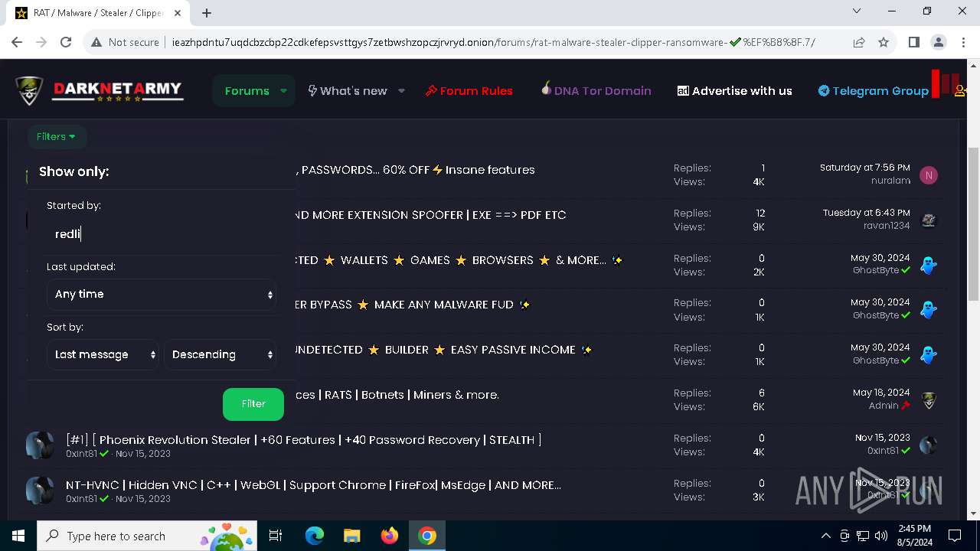980x551 pixels.
Task: Click 0xInt81 avatar beside Phoenix thread
Action: [x=40, y=445]
